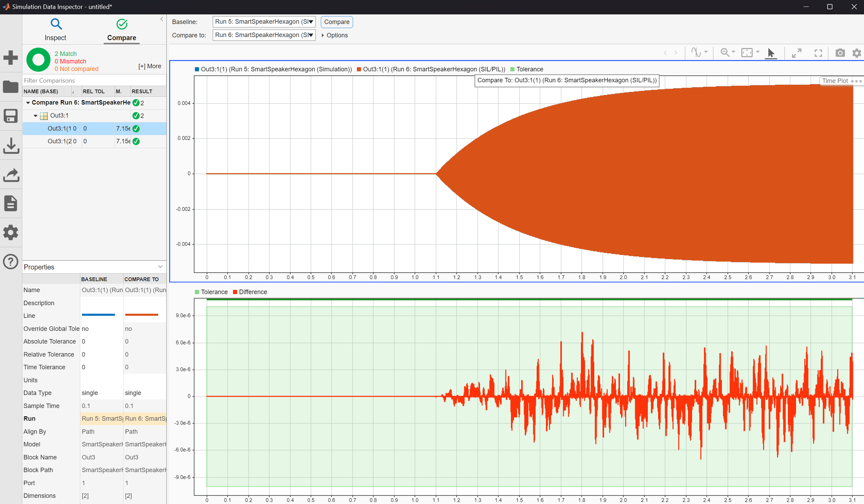Switch to the Inspect tab

point(56,30)
